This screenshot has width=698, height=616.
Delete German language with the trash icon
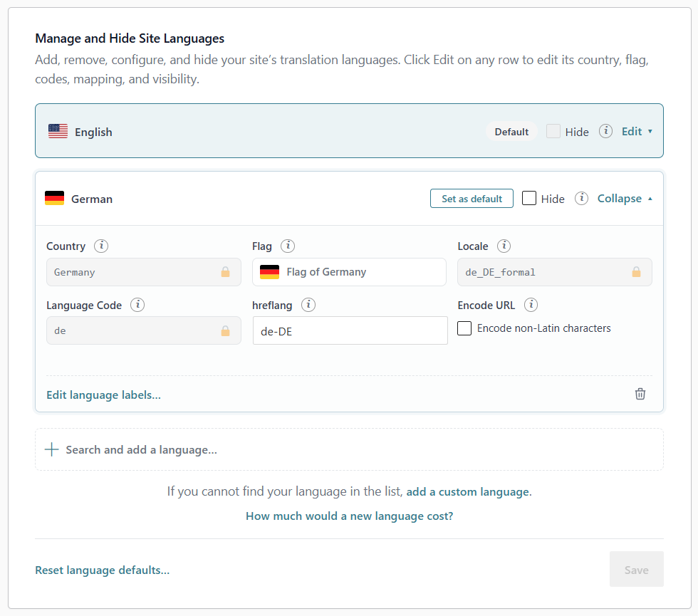pyautogui.click(x=640, y=394)
